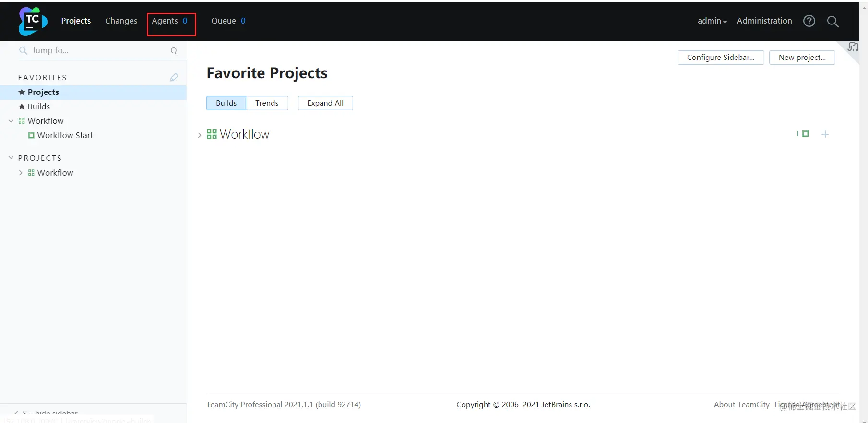
Task: Click the Workflow project grid icon in Favorites
Action: click(22, 121)
